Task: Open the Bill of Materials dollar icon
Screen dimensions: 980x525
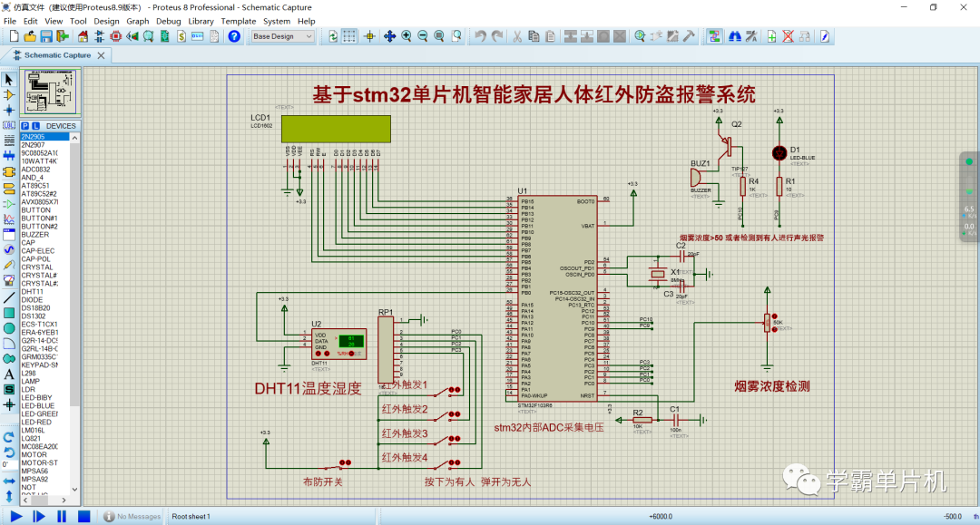Action: [x=181, y=36]
